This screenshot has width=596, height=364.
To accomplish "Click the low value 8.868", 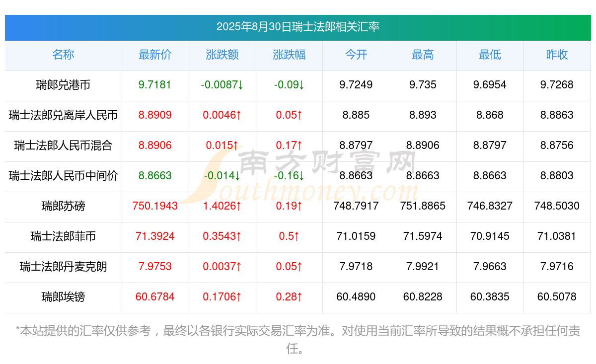I will click(490, 115).
